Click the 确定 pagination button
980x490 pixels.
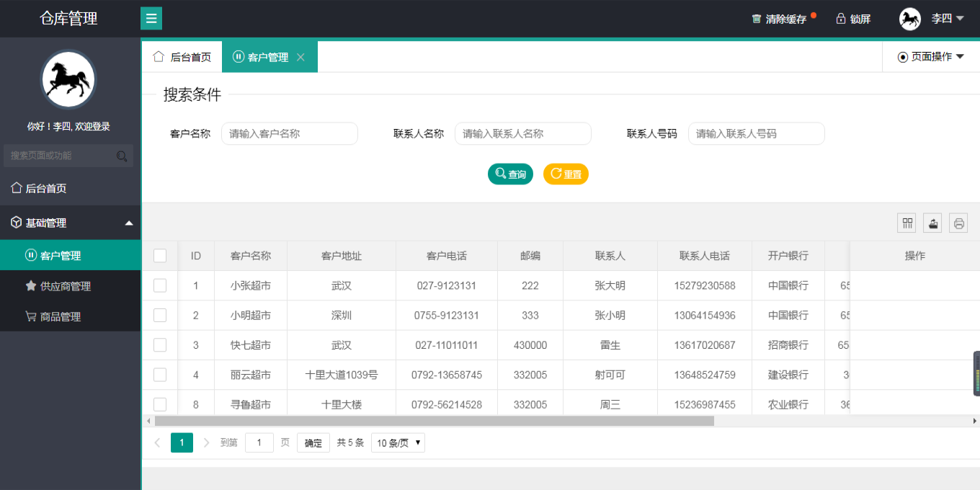pyautogui.click(x=313, y=442)
